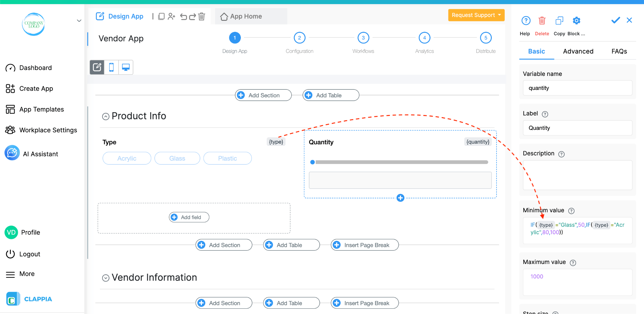Open the Request Support dropdown
This screenshot has width=644, height=314.
click(476, 15)
